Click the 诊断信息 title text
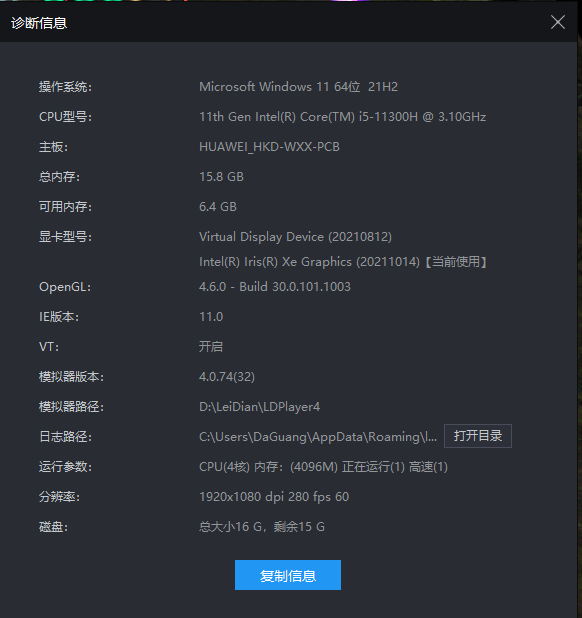This screenshot has height=618, width=582. point(39,23)
